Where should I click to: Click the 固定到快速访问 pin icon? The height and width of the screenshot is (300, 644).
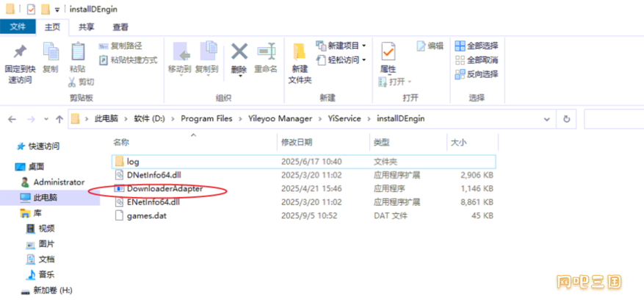tap(20, 52)
